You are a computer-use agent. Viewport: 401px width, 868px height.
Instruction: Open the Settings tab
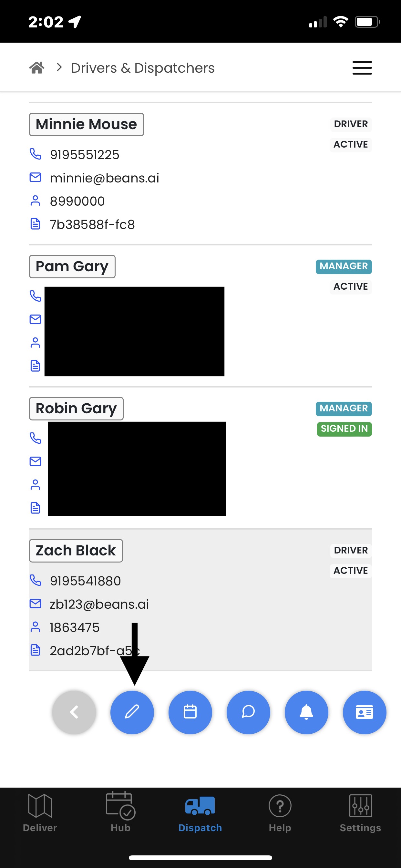[360, 813]
